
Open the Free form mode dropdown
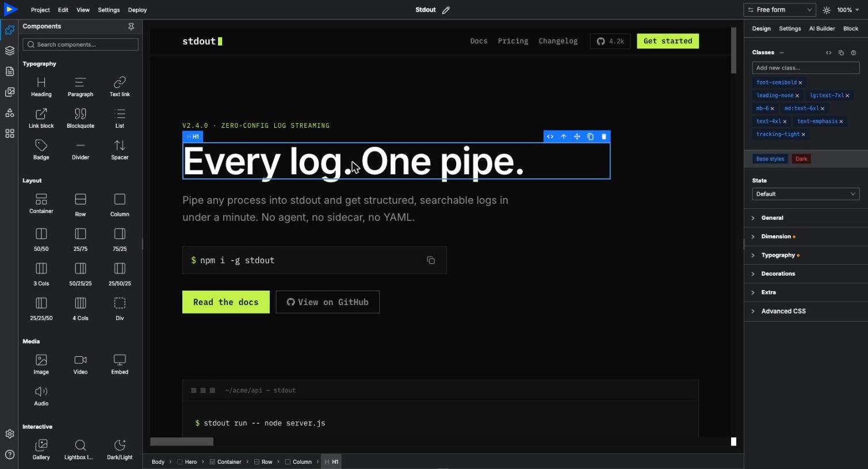pyautogui.click(x=779, y=10)
